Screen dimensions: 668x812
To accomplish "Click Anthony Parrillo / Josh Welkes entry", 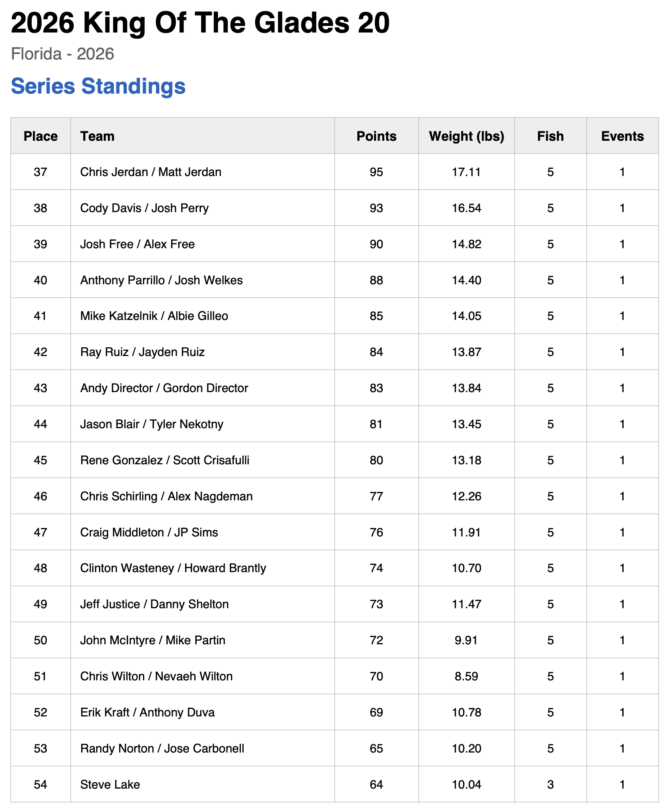I will [x=161, y=280].
